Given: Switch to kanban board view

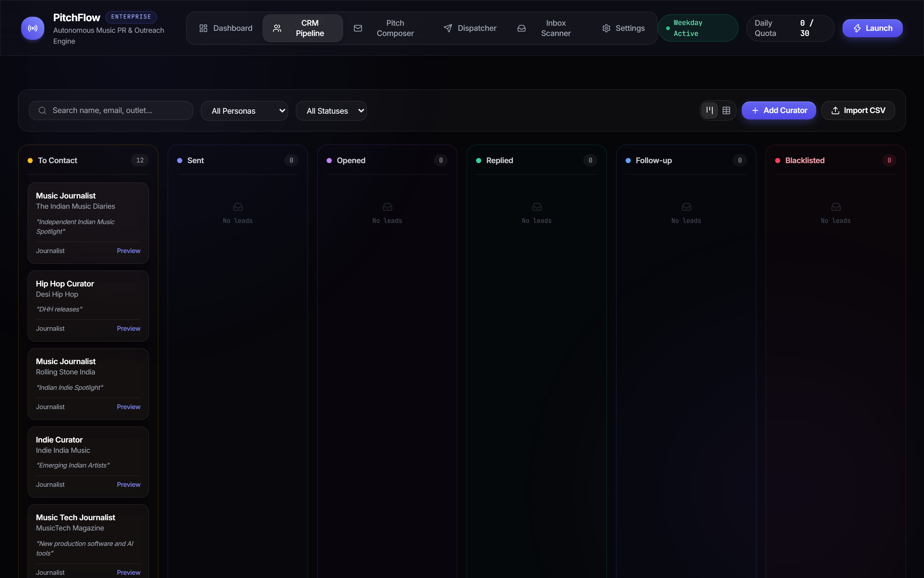Looking at the screenshot, I should pyautogui.click(x=709, y=110).
